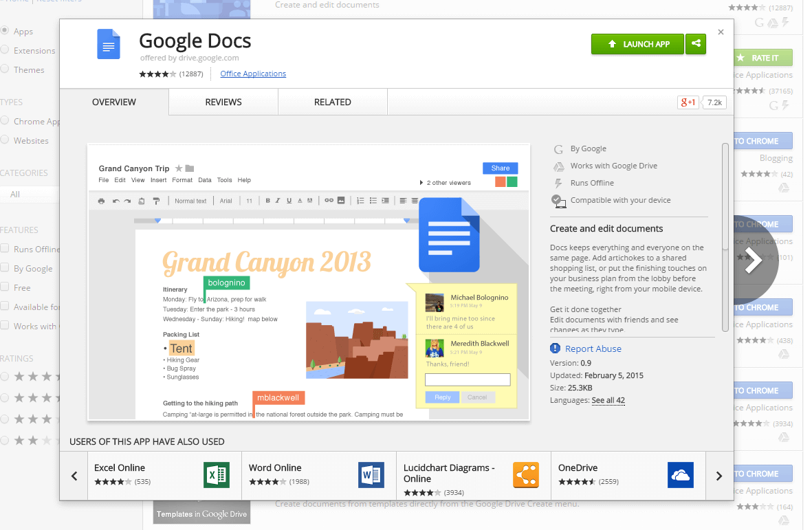Select the Apps radio button
The height and width of the screenshot is (530, 812).
tap(5, 30)
